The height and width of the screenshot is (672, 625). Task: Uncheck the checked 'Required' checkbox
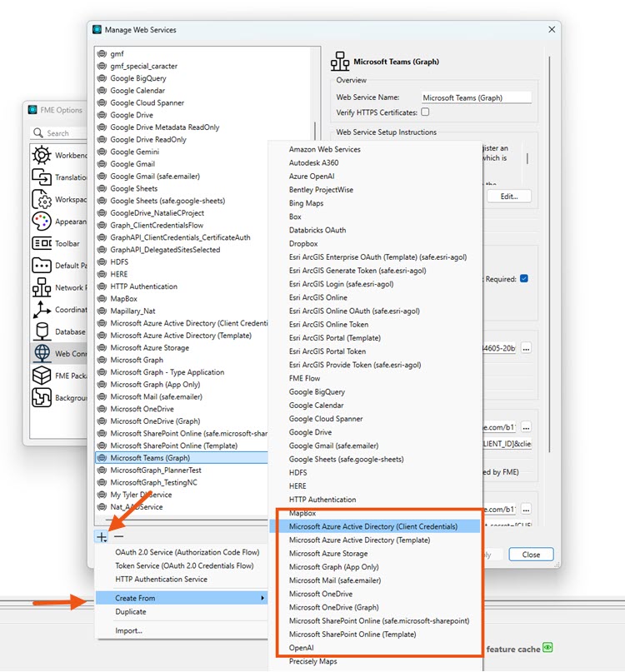tap(523, 279)
